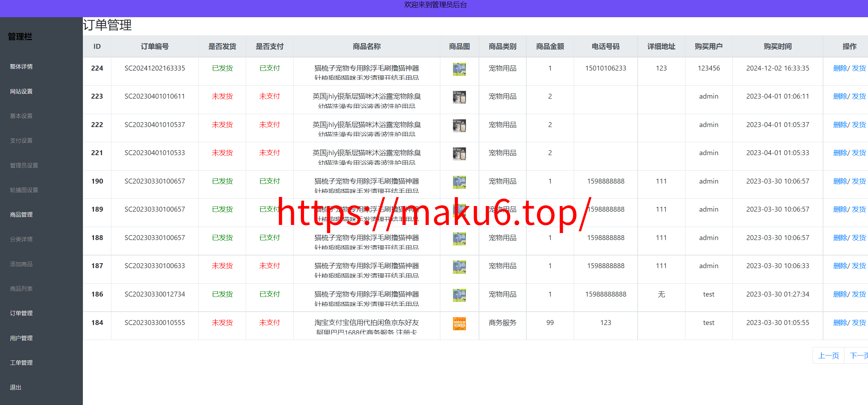This screenshot has height=405, width=868.
Task: Open product thumbnail for order 224
Action: 459,69
